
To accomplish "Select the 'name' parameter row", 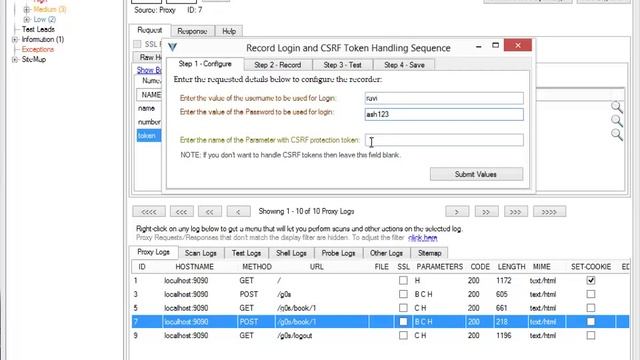I will (x=149, y=108).
